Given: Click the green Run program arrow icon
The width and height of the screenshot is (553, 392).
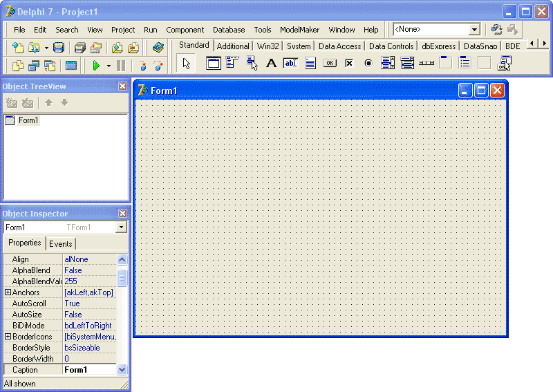Looking at the screenshot, I should [96, 66].
